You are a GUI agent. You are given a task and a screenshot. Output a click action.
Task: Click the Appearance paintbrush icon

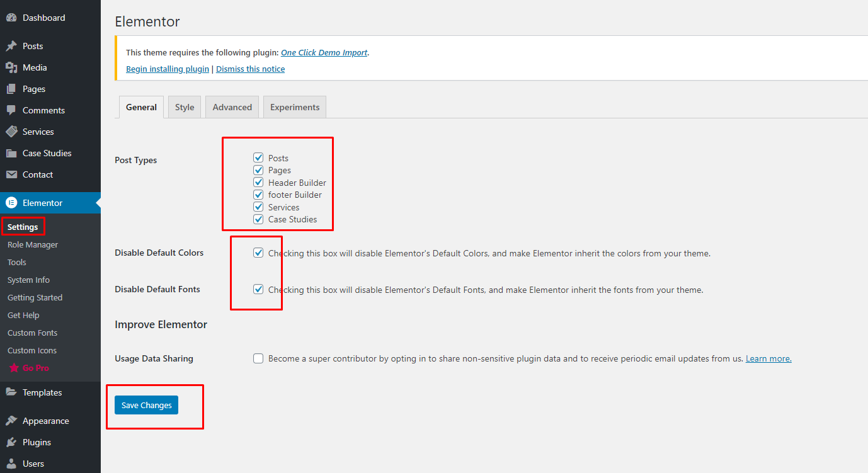tap(11, 421)
